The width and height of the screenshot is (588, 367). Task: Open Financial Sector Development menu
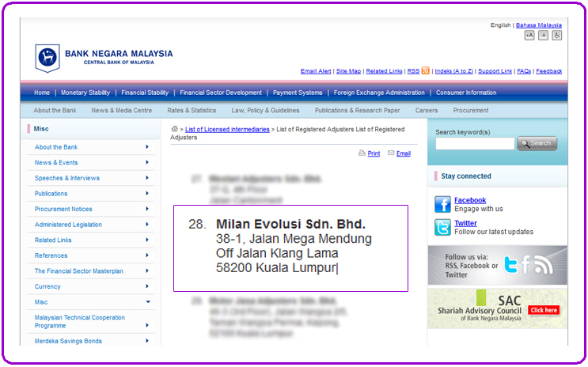pyautogui.click(x=221, y=93)
